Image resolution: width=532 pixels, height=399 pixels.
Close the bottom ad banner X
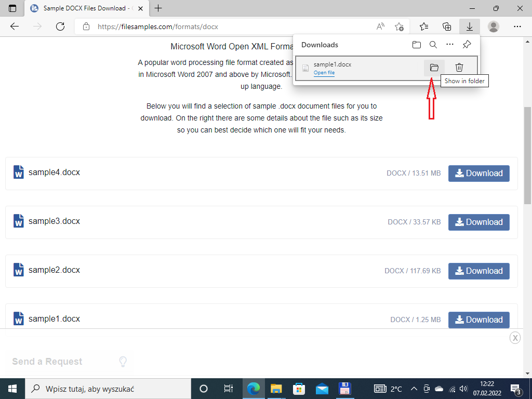pos(515,338)
